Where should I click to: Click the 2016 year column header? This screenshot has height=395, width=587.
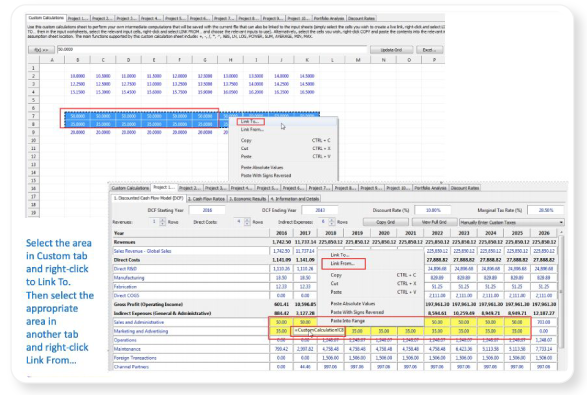pyautogui.click(x=282, y=233)
